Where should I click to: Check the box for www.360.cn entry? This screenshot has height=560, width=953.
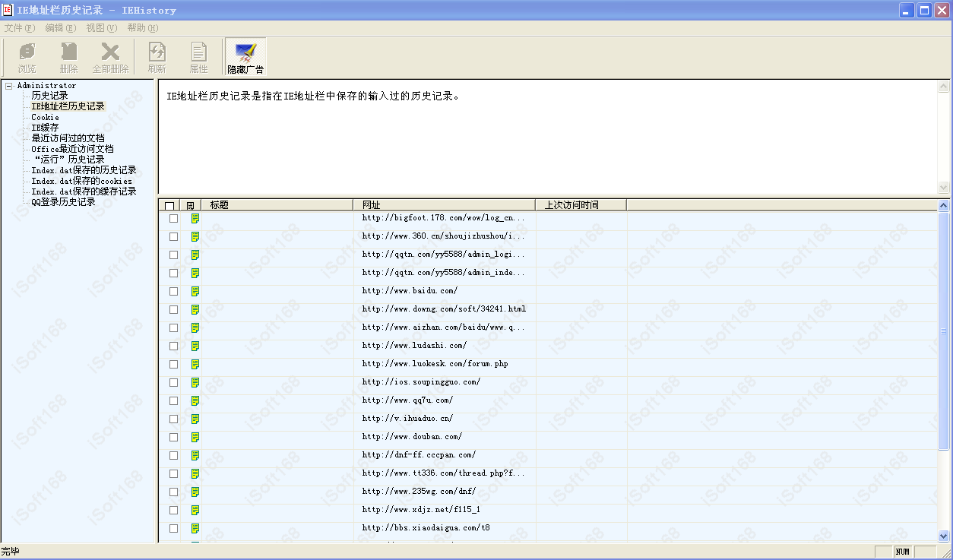[x=173, y=236]
